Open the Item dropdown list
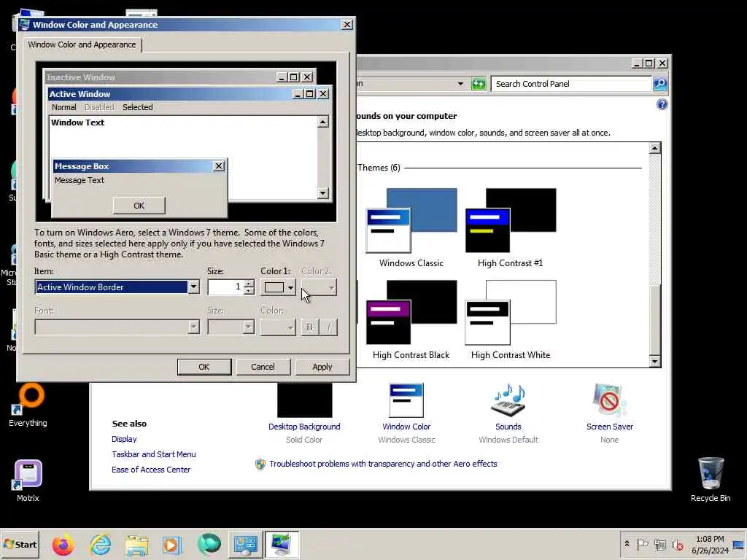 193,287
